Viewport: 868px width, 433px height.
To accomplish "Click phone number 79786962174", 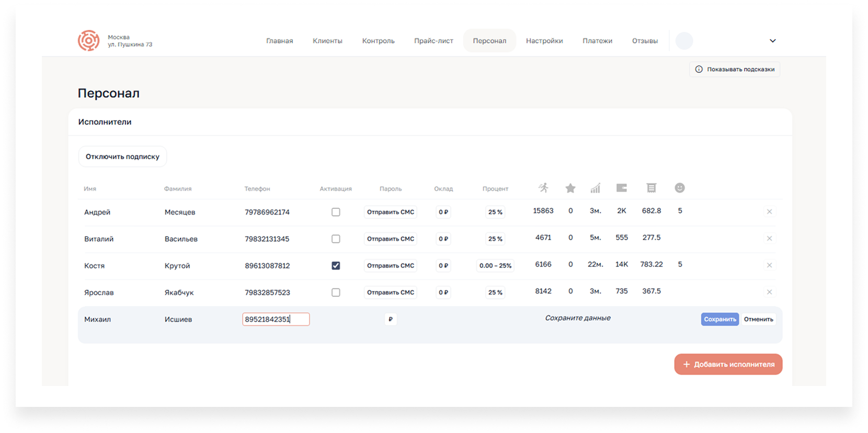I will click(x=267, y=212).
